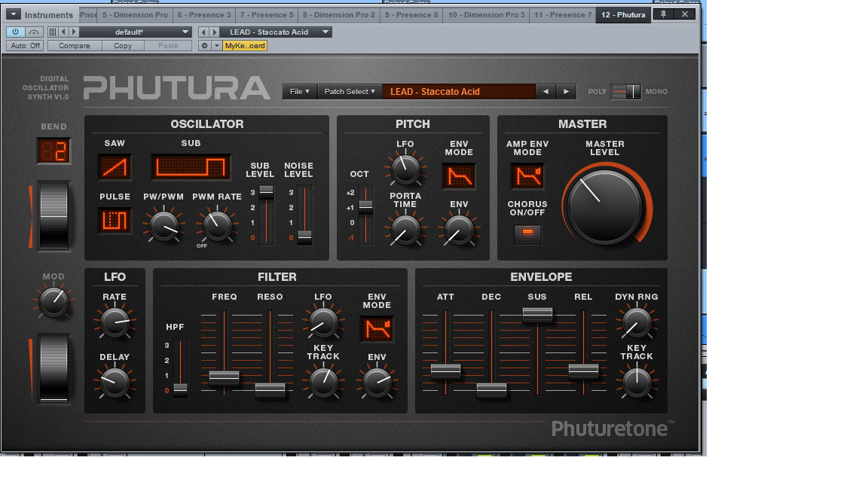The height and width of the screenshot is (488, 868).
Task: Toggle the instrument power button
Action: 16,32
